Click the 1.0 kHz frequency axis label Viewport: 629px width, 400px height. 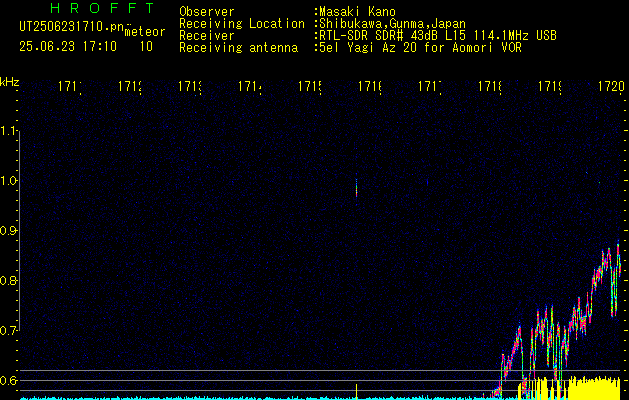(9, 181)
